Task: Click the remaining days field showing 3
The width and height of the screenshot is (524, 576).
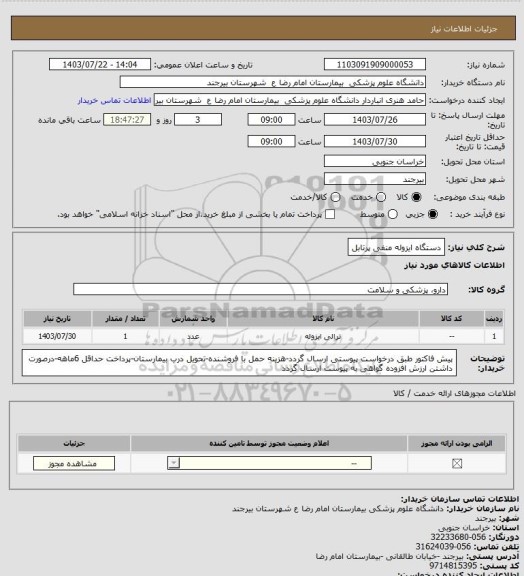Action: tap(198, 120)
